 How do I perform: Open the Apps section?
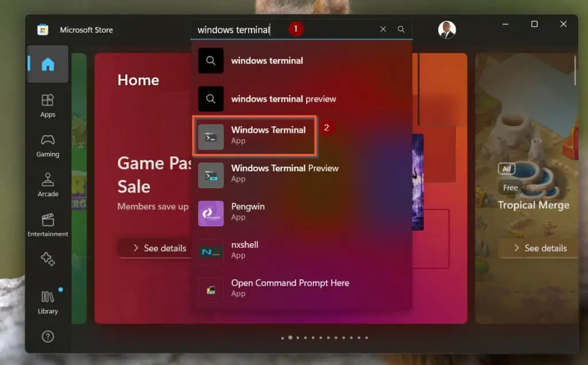pyautogui.click(x=48, y=106)
